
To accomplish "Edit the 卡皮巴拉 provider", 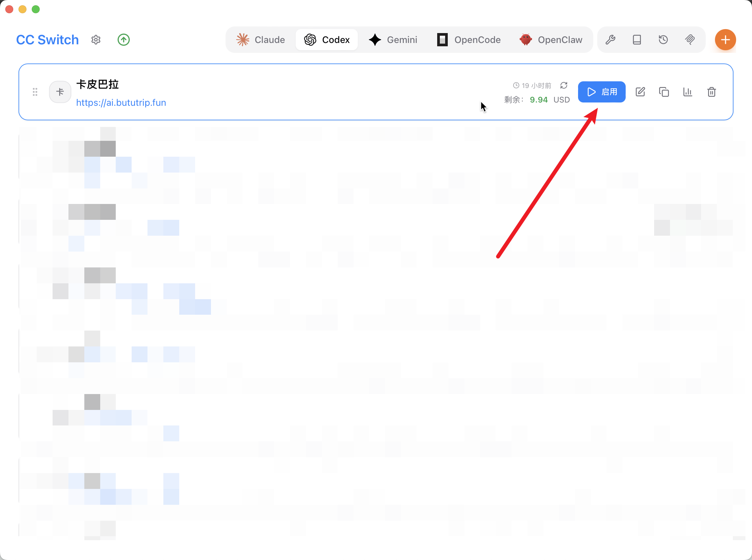I will [640, 92].
